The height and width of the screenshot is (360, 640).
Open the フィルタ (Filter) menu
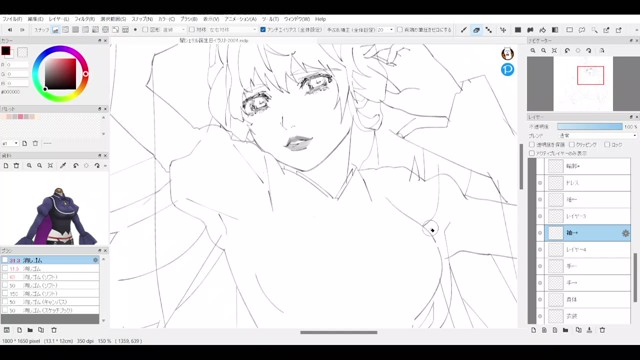pos(84,19)
